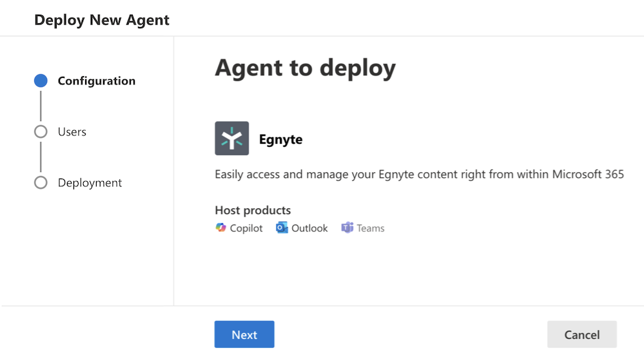The height and width of the screenshot is (359, 644).
Task: Click the Egnyte description sentence
Action: click(x=419, y=175)
